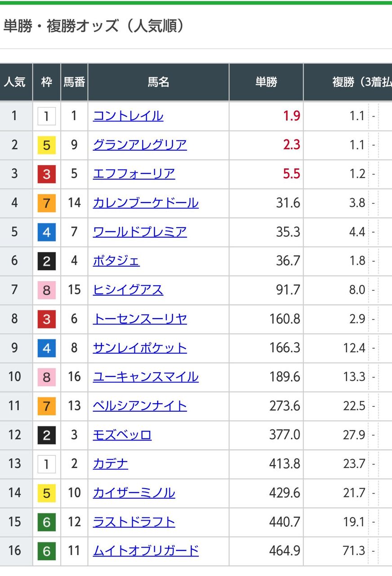Open the コントレイル horse link
This screenshot has height=576, width=392.
[128, 116]
